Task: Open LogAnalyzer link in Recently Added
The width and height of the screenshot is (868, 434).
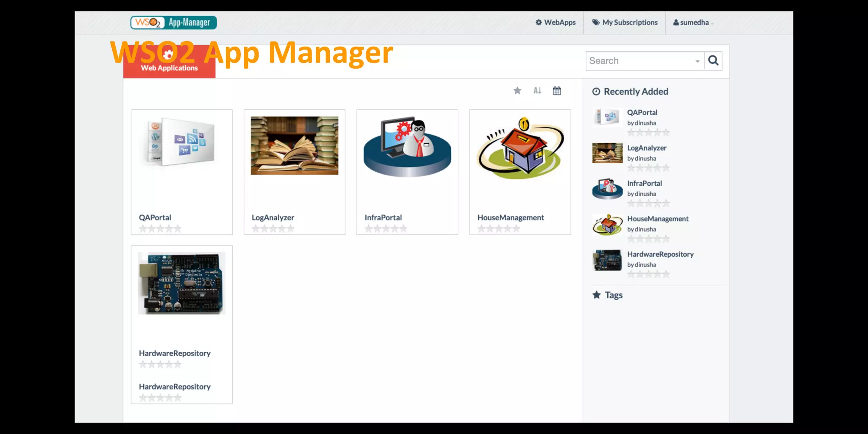Action: coord(647,148)
